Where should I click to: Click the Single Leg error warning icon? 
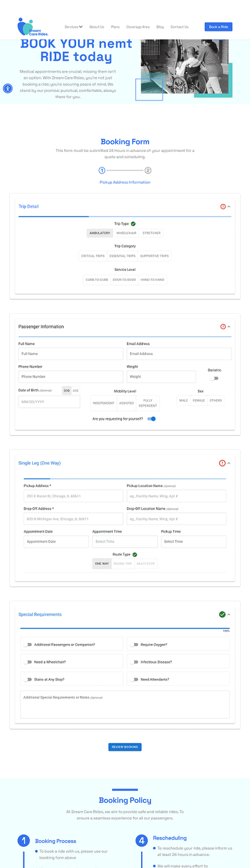(x=223, y=463)
